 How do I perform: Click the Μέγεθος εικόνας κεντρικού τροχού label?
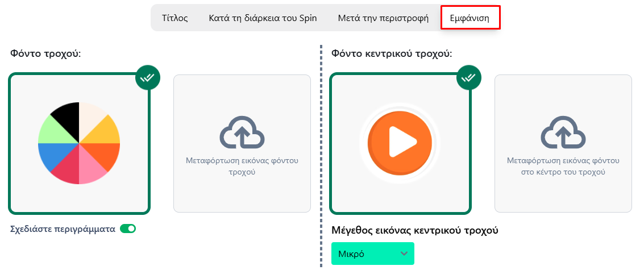coord(415,230)
